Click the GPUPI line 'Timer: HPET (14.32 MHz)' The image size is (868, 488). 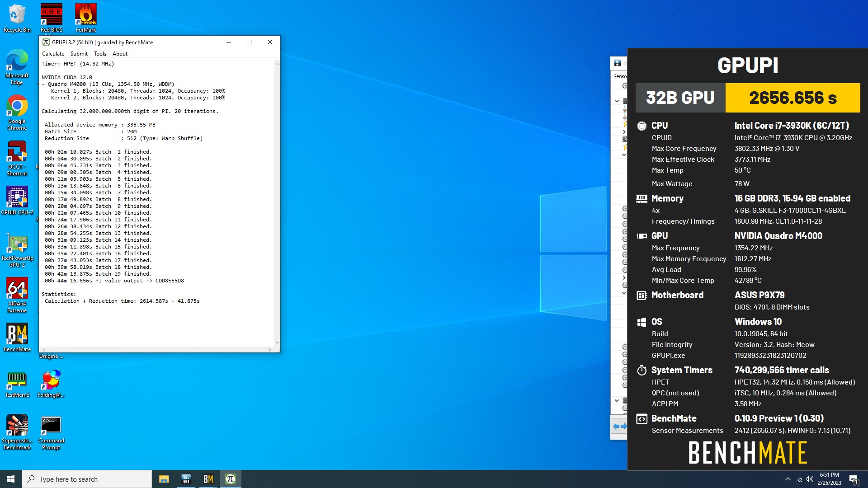78,64
